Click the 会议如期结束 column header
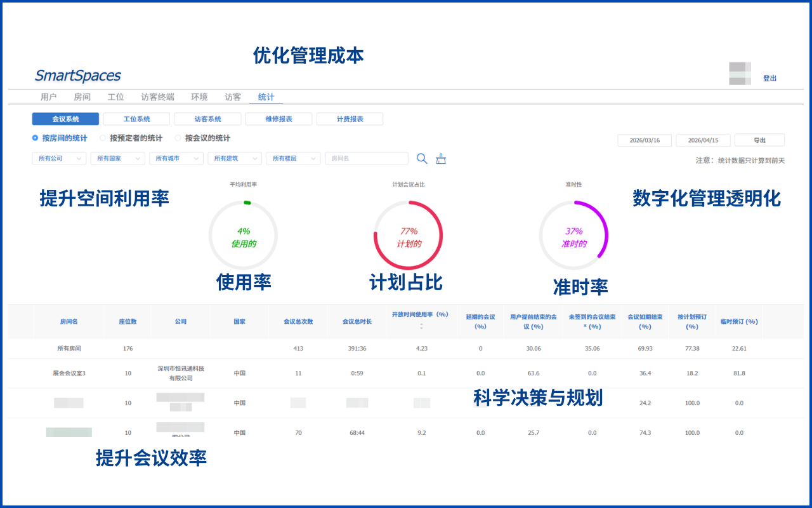 (645, 321)
